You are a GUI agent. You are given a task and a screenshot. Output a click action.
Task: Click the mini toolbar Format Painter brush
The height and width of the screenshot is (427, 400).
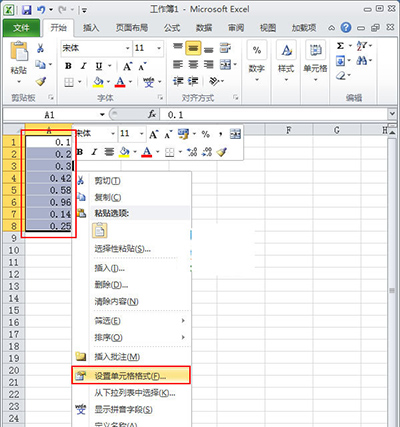tap(222, 152)
